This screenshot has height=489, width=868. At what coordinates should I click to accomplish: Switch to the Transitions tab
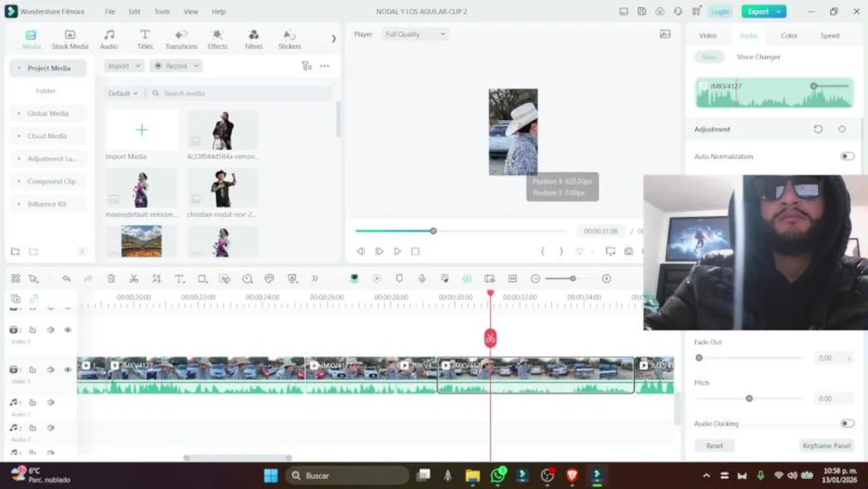pyautogui.click(x=181, y=39)
